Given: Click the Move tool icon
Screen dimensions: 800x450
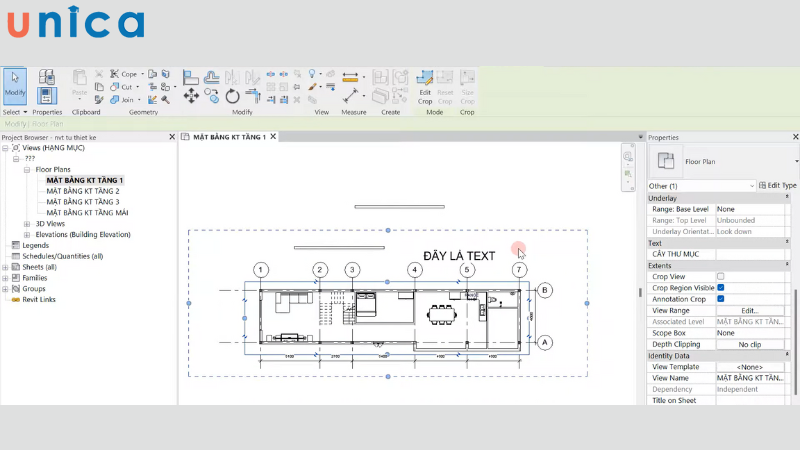Looking at the screenshot, I should pyautogui.click(x=190, y=96).
